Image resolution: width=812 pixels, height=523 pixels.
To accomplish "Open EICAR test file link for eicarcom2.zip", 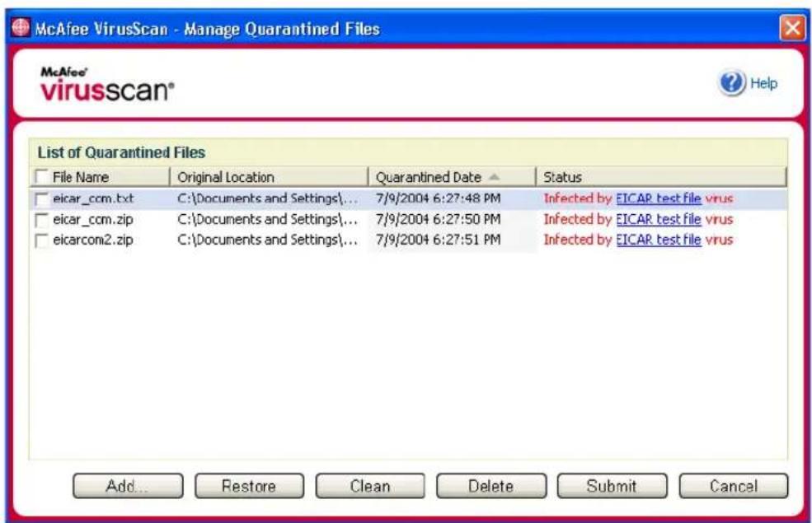I will click(658, 240).
